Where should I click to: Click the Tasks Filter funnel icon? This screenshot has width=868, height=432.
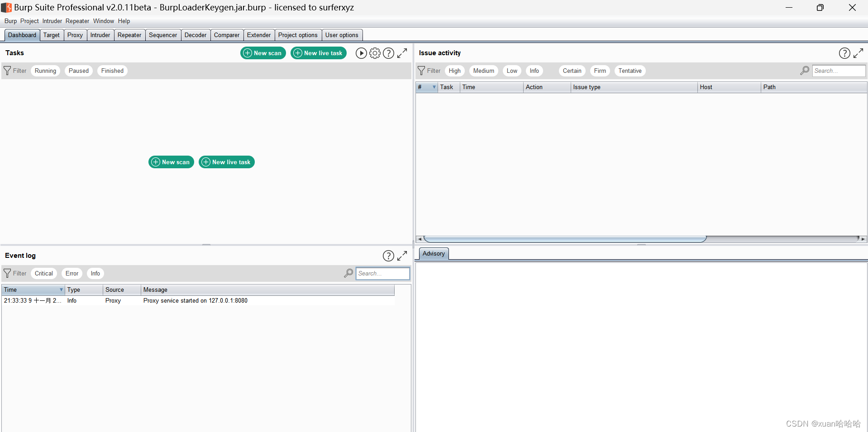click(7, 71)
